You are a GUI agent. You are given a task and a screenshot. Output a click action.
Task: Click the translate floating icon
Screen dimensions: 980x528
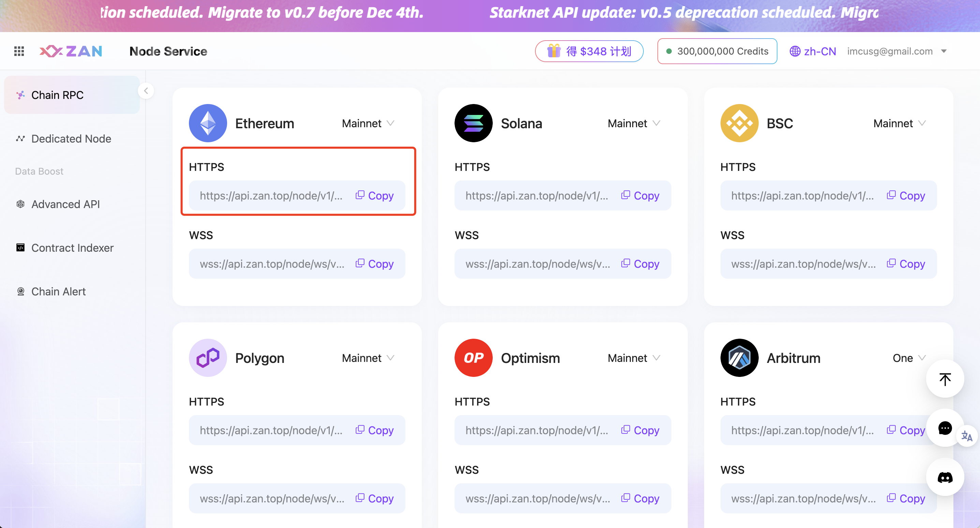pyautogui.click(x=967, y=436)
